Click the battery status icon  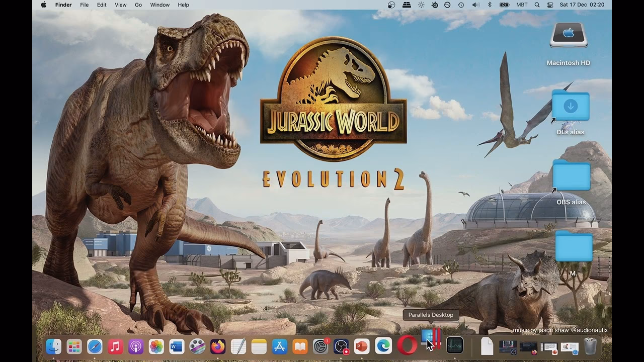click(504, 5)
